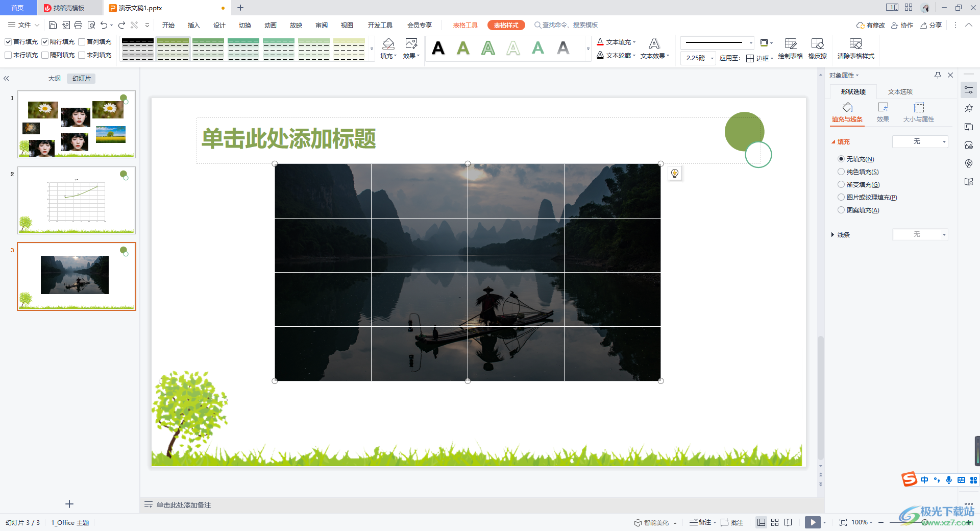Toggle header row fill (首行填充) checkbox

point(8,42)
